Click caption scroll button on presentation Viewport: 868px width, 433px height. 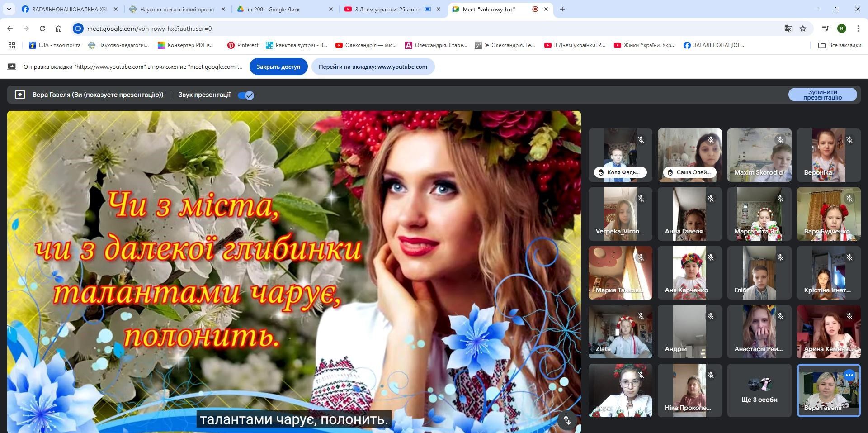(x=567, y=420)
